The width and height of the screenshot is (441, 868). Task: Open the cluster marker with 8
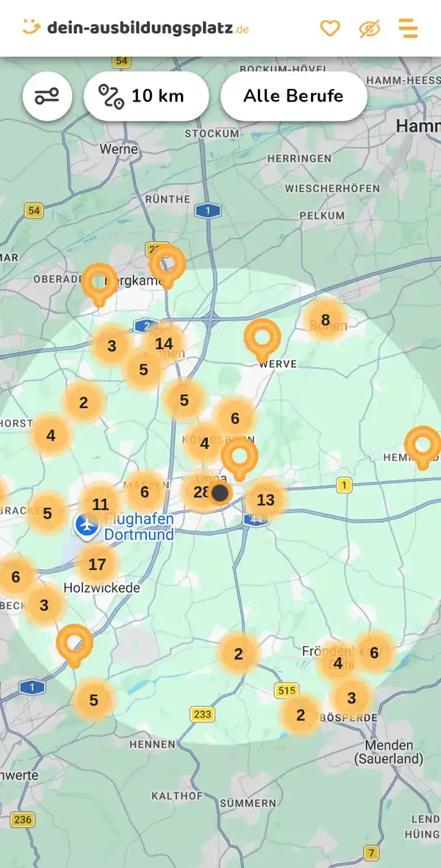click(326, 319)
